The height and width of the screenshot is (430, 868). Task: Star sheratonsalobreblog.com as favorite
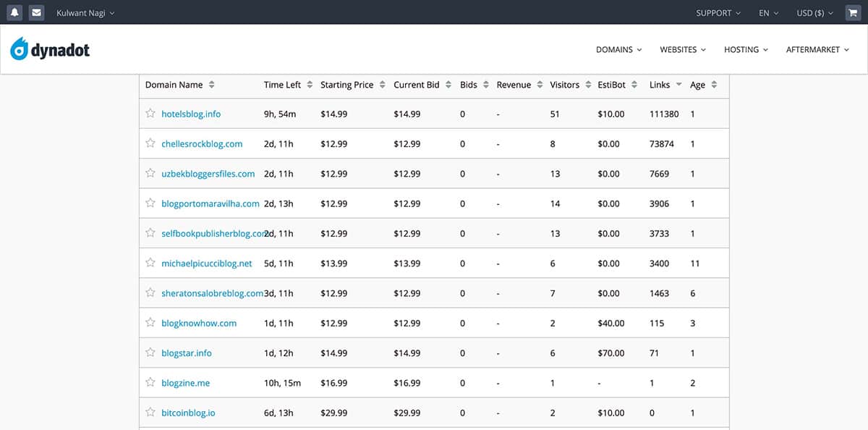pyautogui.click(x=150, y=292)
